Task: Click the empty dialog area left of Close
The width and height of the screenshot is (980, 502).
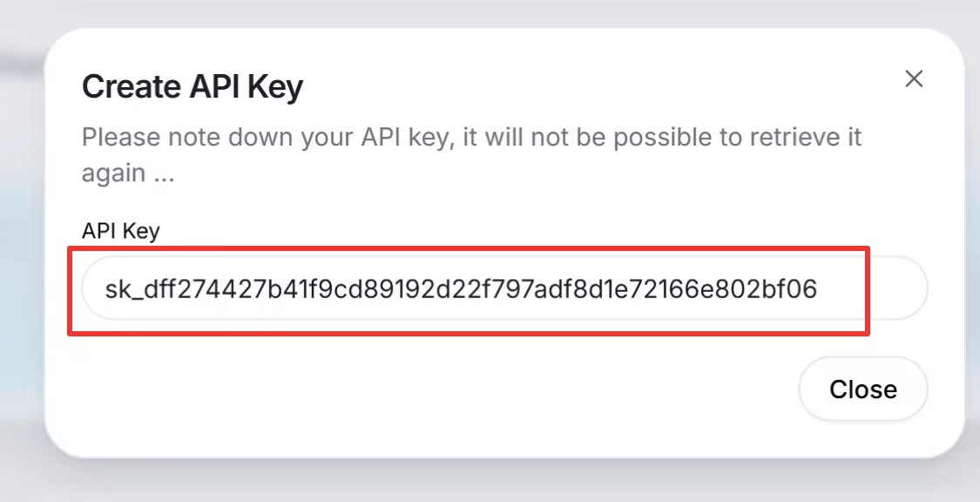Action: pos(436,389)
